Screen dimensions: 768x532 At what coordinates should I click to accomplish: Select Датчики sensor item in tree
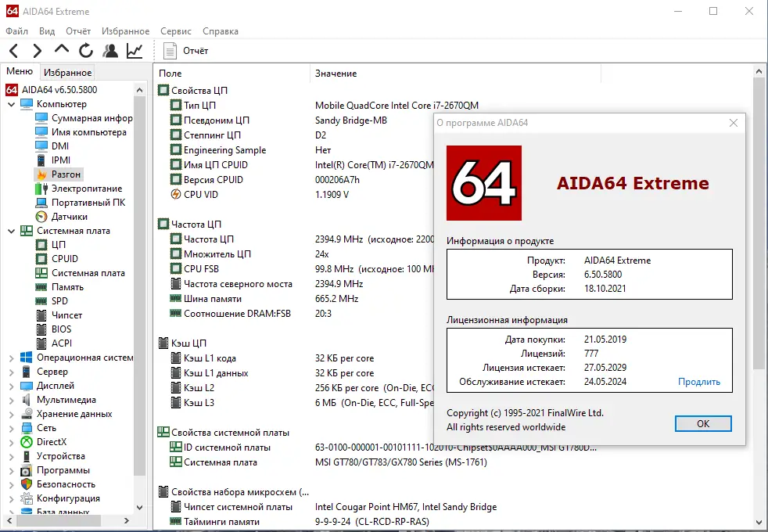(x=69, y=217)
